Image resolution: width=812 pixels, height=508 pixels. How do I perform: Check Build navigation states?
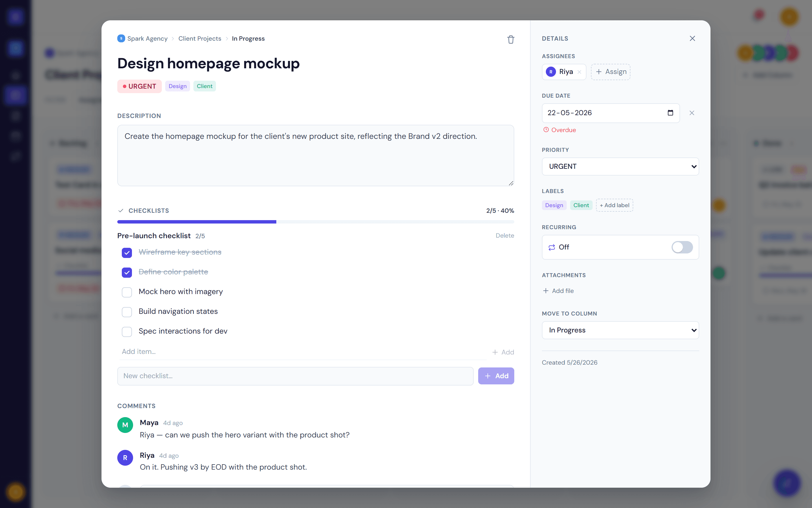click(127, 312)
